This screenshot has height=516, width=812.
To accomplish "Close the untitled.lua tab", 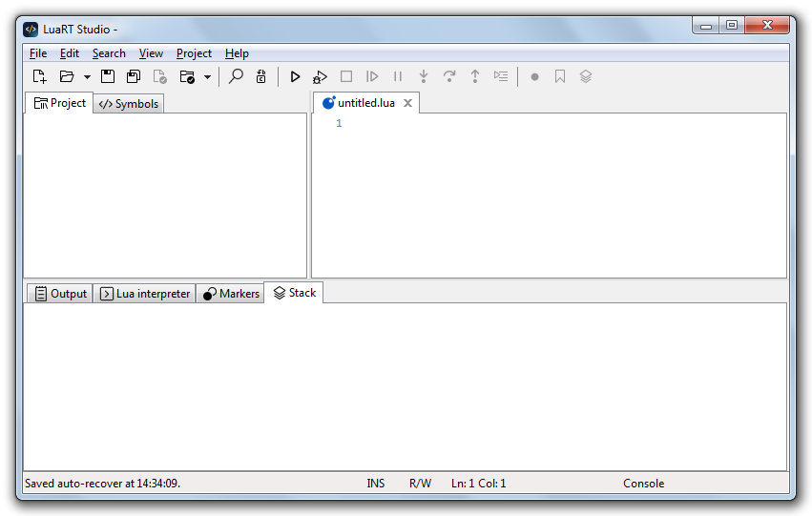I will [408, 103].
